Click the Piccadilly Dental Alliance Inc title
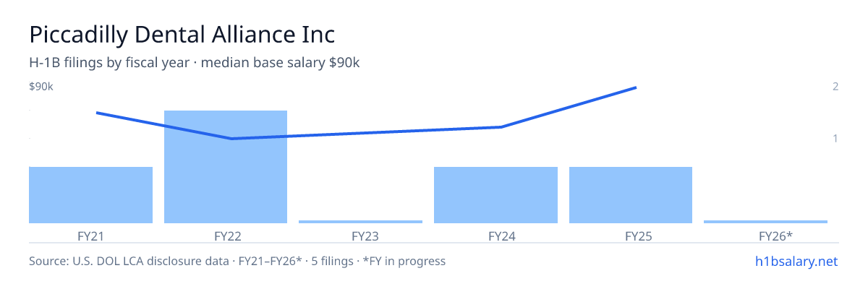This screenshot has height=289, width=868. pyautogui.click(x=182, y=35)
